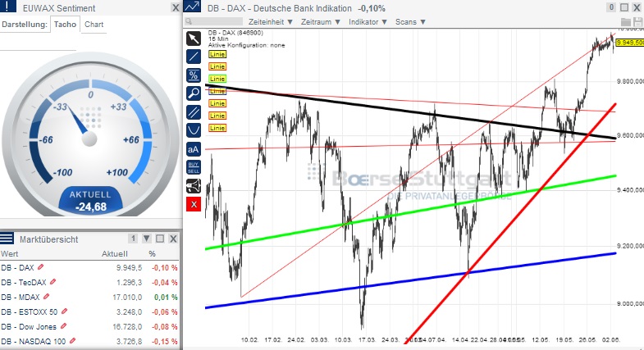Open the Zeitraum dropdown menu
This screenshot has width=644, height=350.
tap(320, 22)
